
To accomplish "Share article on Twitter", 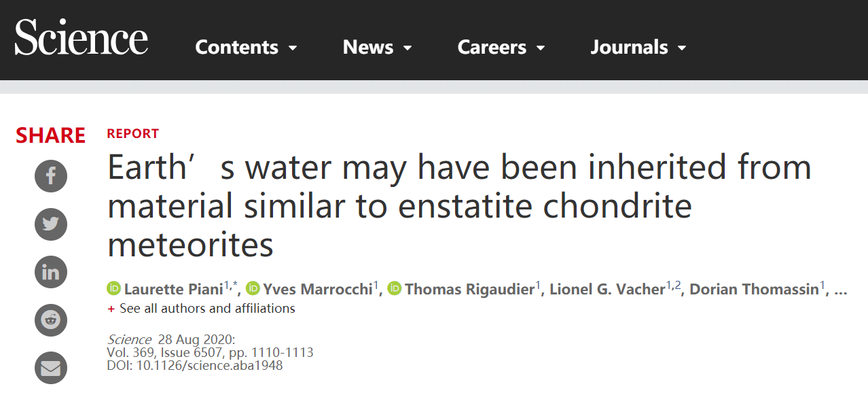I will (51, 224).
